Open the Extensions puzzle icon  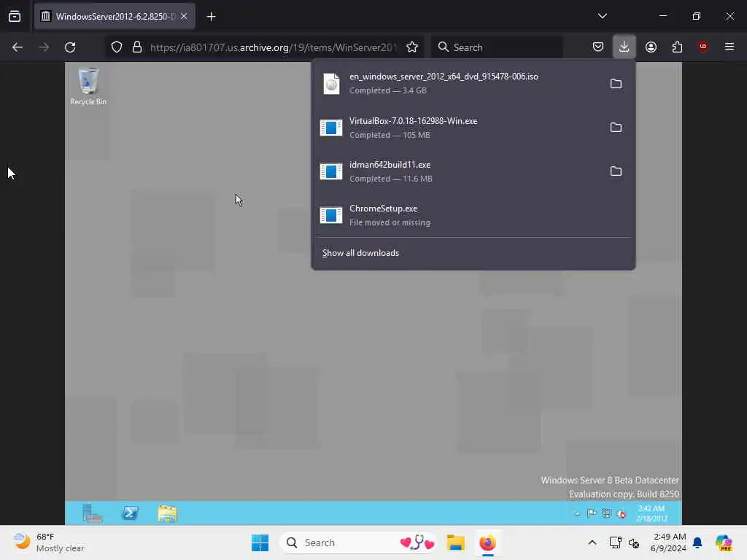677,47
